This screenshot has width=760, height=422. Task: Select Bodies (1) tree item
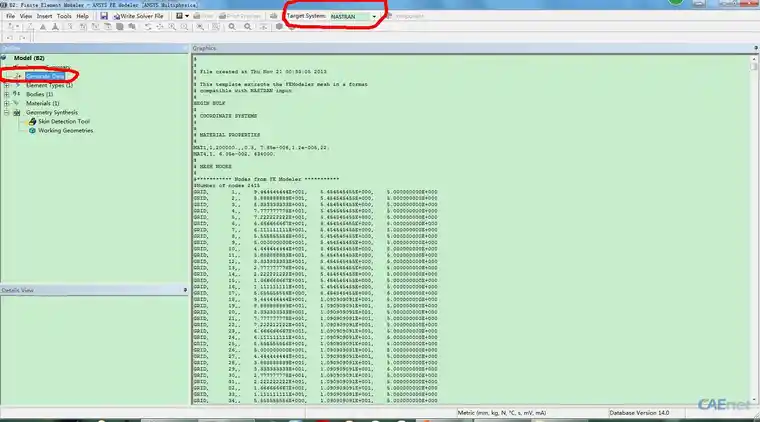click(x=39, y=94)
